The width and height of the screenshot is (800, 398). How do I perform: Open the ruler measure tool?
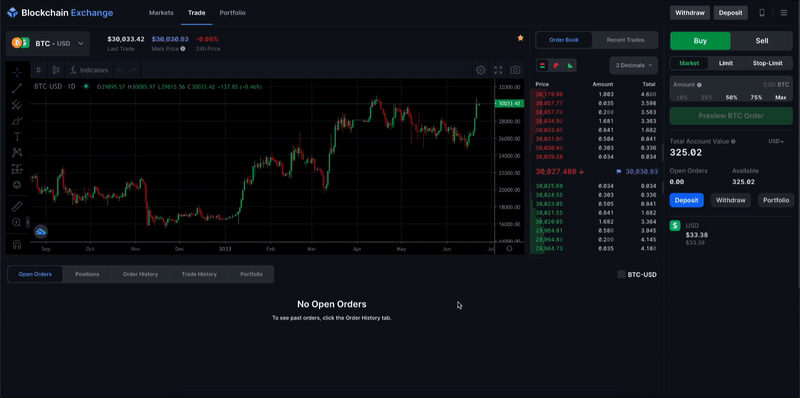coord(17,206)
